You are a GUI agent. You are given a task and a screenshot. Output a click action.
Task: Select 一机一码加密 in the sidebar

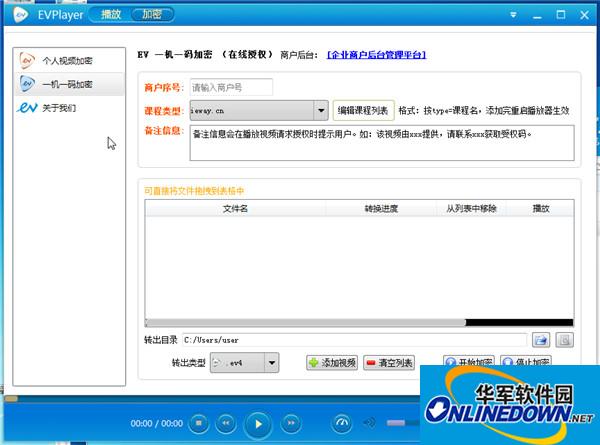tap(69, 84)
